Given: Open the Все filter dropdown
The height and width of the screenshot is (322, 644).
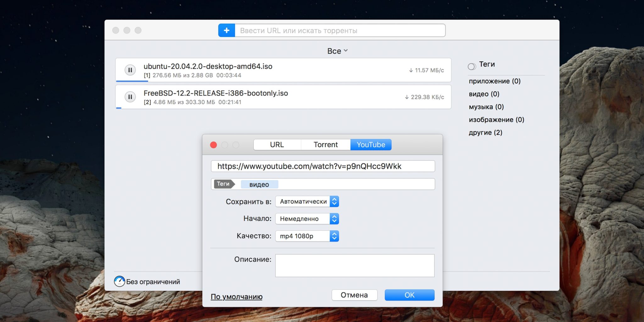Looking at the screenshot, I should [x=337, y=51].
